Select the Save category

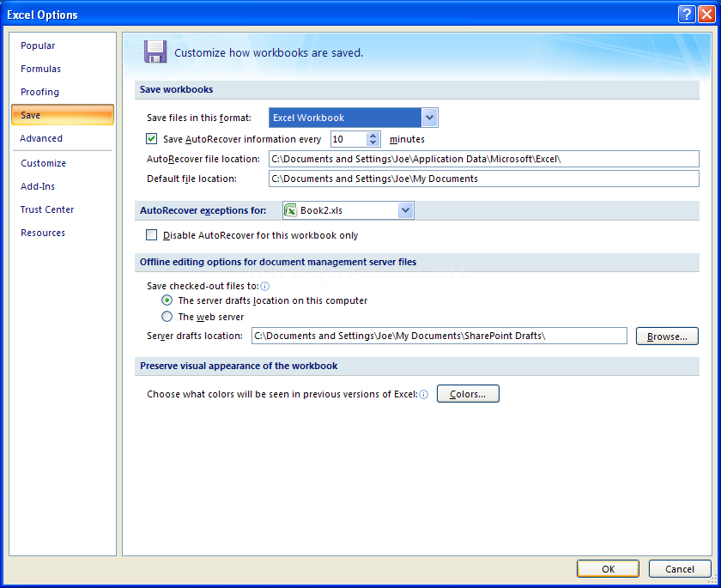(63, 115)
